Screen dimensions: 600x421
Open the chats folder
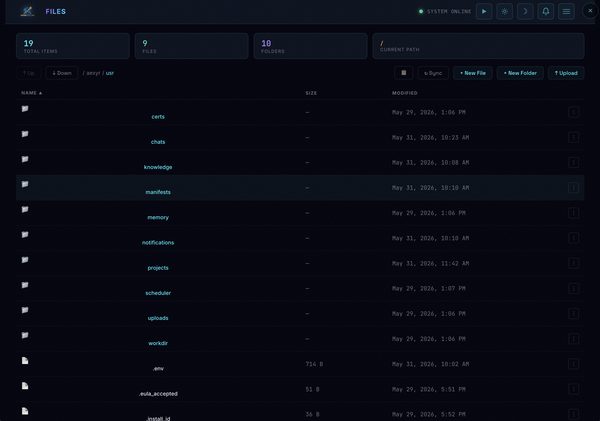pyautogui.click(x=158, y=142)
